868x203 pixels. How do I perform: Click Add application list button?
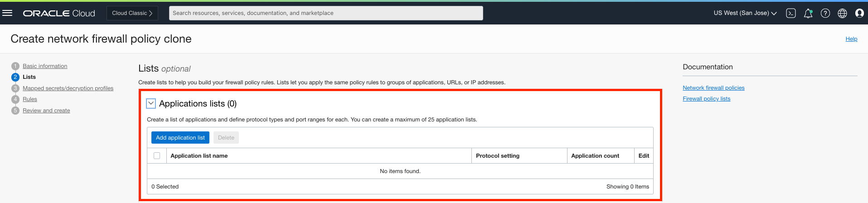[x=180, y=138]
